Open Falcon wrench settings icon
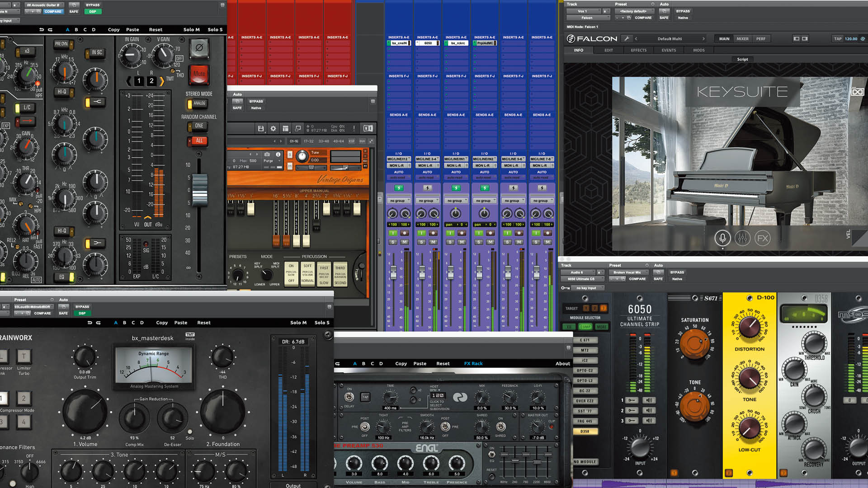This screenshot has height=488, width=868. point(627,39)
